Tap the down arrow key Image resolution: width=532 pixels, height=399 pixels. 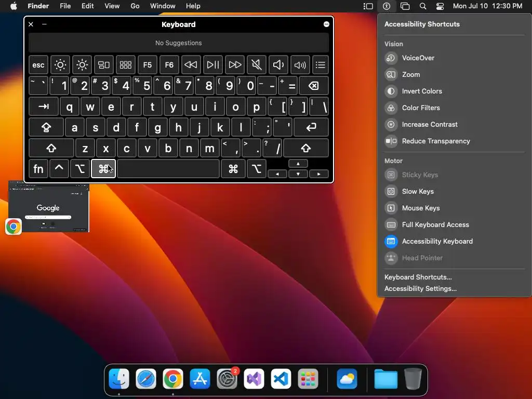pos(298,174)
